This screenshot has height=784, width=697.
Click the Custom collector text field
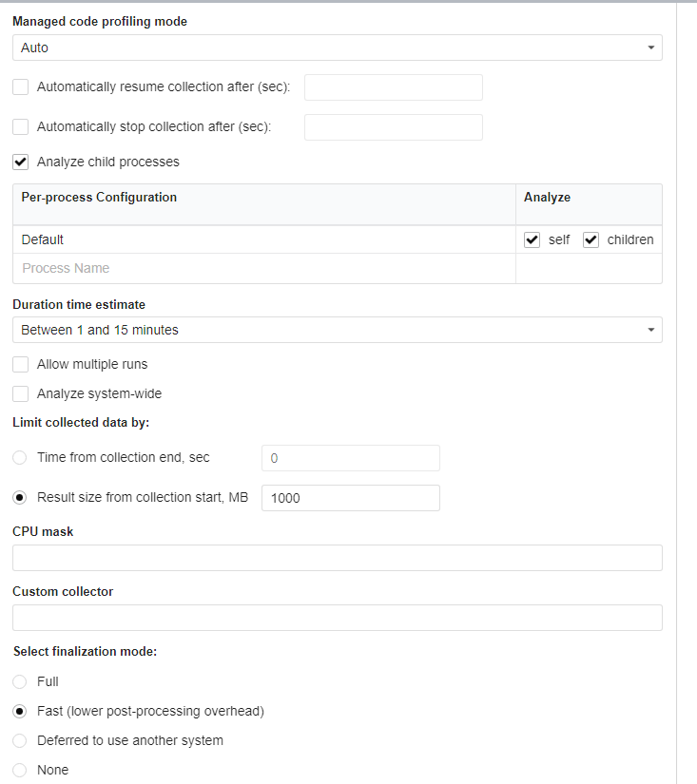[337, 618]
